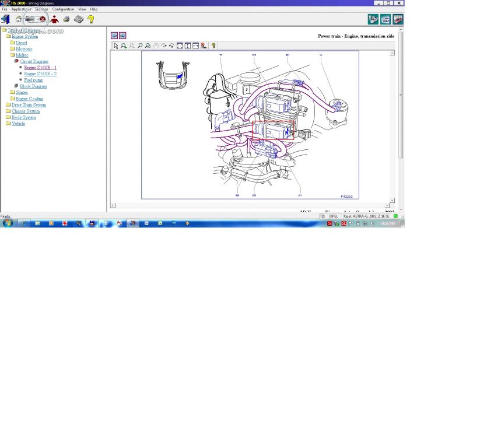Viewport: 494px width, 448px height.
Task: Expand the Body System folder
Action: [9, 117]
